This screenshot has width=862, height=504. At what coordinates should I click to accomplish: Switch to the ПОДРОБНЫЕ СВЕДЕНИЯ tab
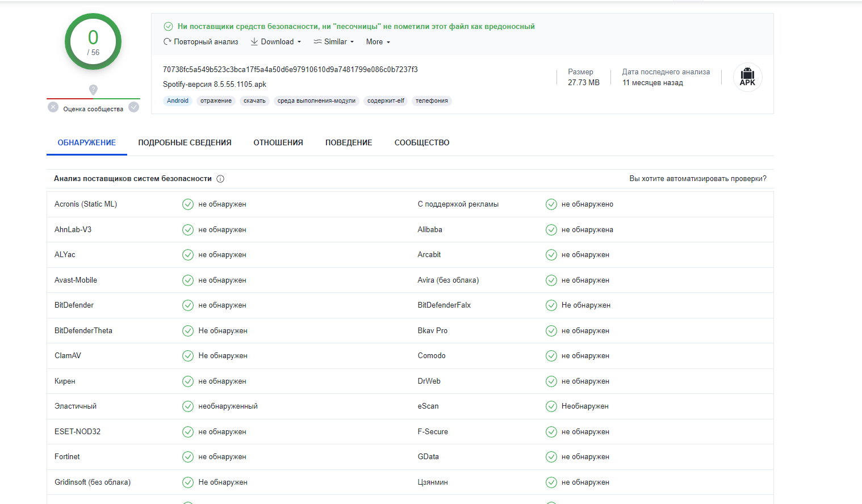click(185, 143)
